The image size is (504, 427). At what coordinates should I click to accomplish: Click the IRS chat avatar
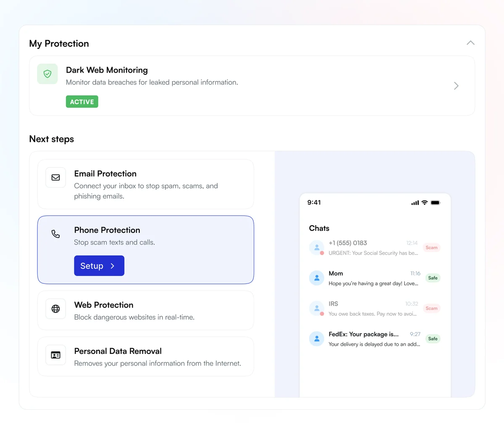click(317, 309)
